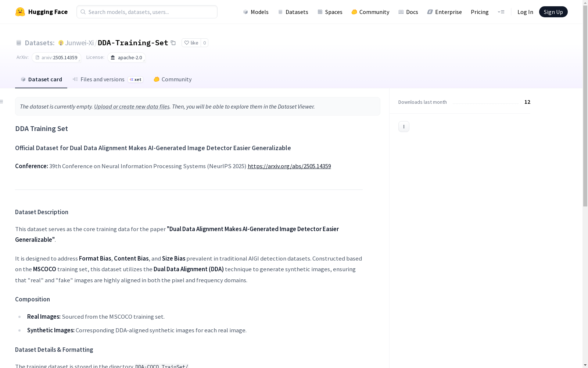Viewport: 588px width, 368px height.
Task: Click the Hugging Face logo icon
Action: [20, 12]
